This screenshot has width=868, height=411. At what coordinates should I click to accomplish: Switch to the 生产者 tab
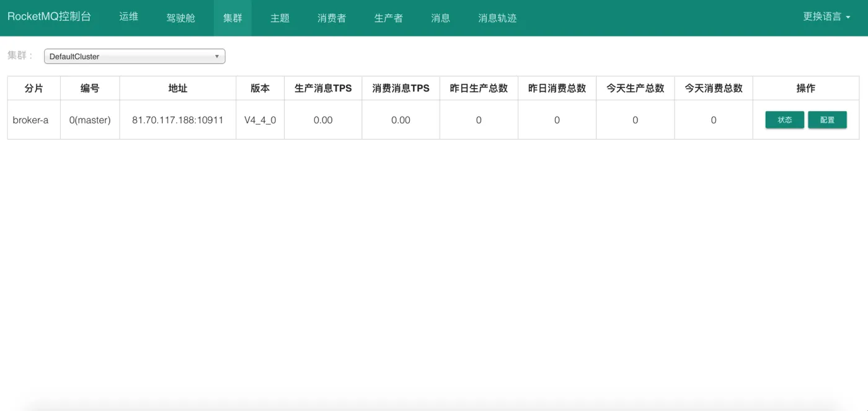click(389, 17)
